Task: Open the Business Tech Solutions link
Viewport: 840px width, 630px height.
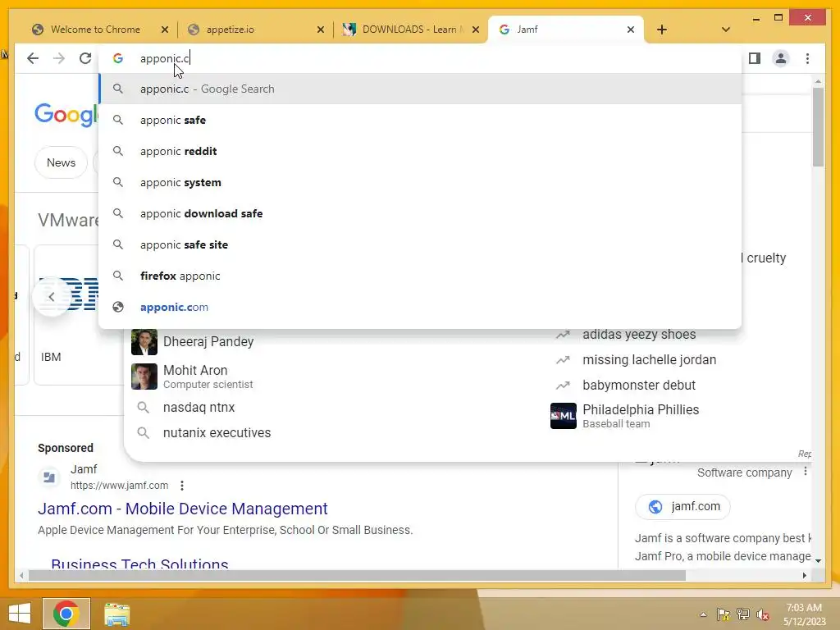Action: [x=139, y=564]
